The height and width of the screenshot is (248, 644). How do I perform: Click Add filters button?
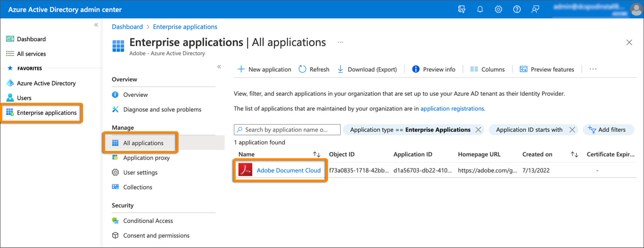[x=608, y=130]
